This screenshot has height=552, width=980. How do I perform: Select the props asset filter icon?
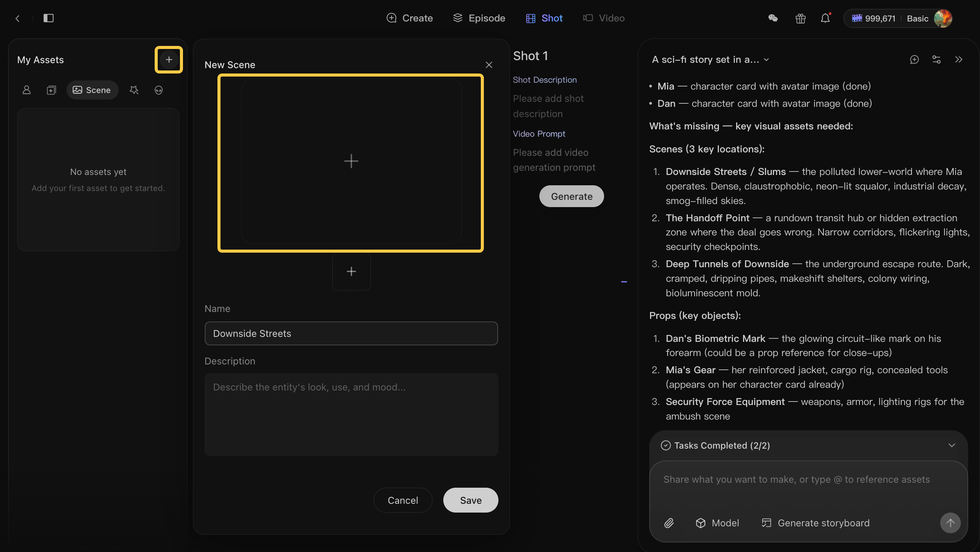[x=134, y=90]
